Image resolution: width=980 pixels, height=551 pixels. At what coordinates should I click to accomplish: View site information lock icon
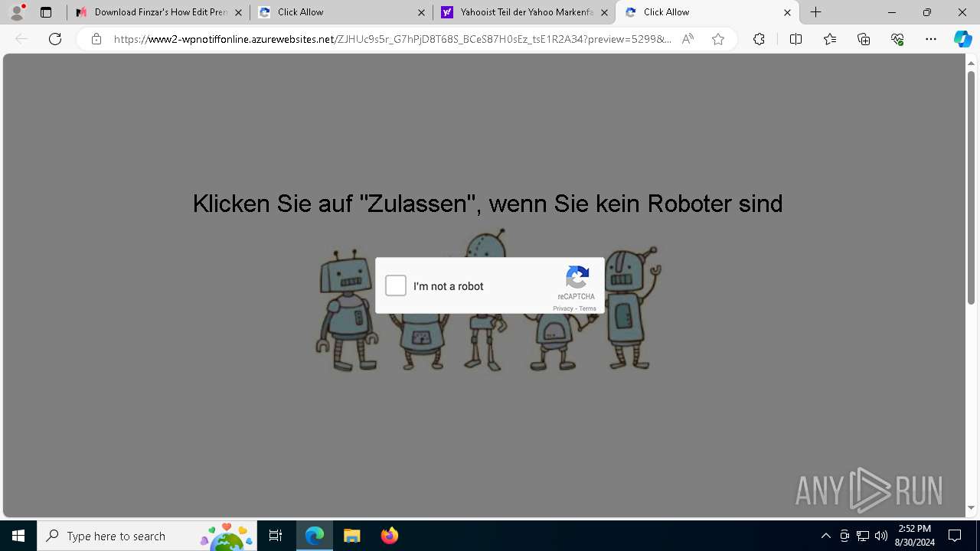(x=96, y=39)
